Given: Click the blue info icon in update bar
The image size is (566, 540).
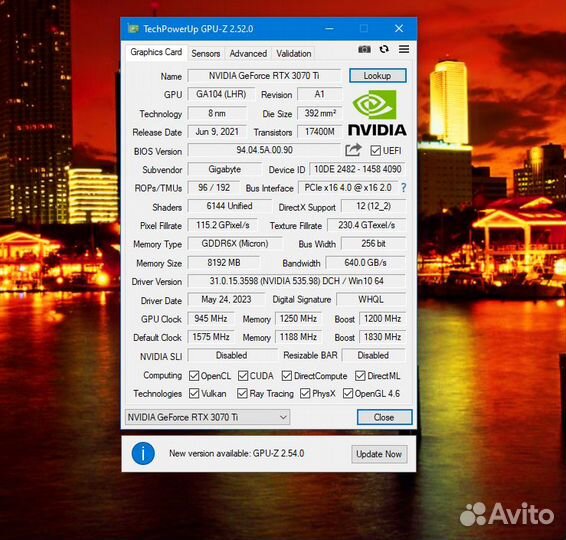Looking at the screenshot, I should [143, 453].
